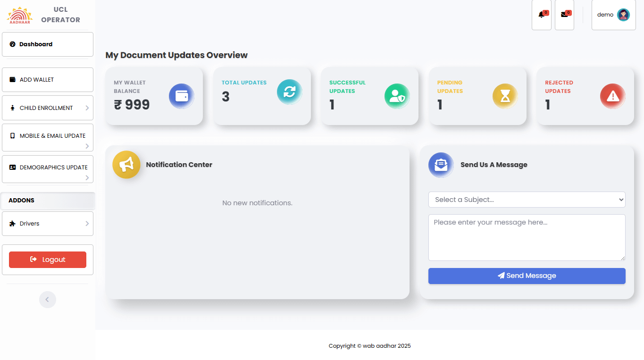Click the wallet balance icon

click(182, 96)
